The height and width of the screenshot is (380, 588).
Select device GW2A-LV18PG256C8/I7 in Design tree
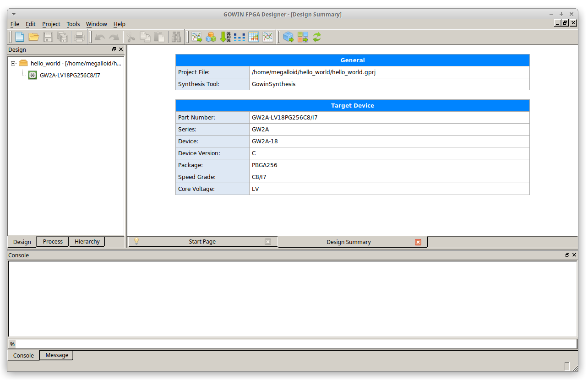tap(70, 75)
